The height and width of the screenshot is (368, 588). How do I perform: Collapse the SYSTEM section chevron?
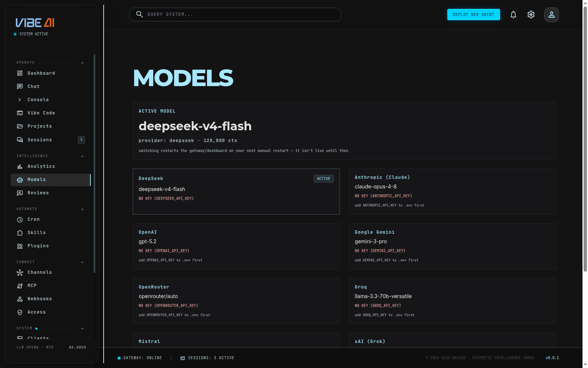pyautogui.click(x=82, y=328)
